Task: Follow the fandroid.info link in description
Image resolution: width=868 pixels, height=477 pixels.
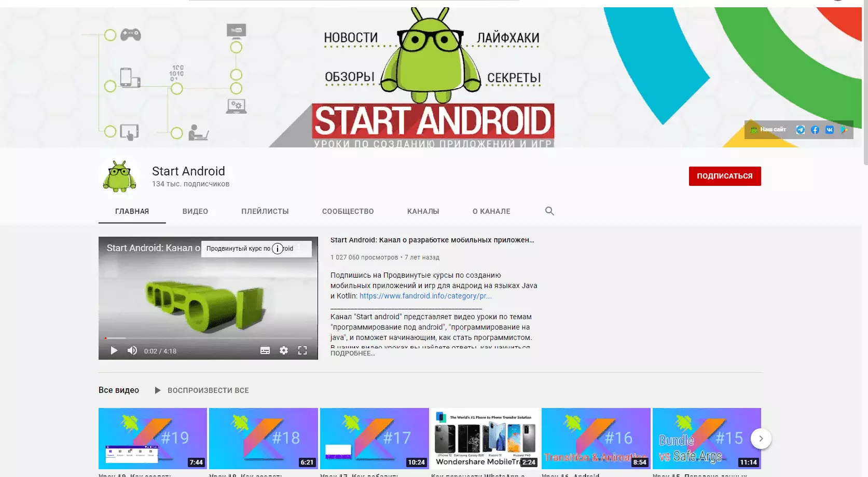Action: (425, 296)
